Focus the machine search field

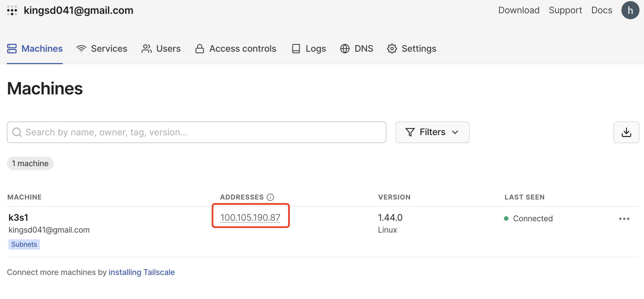(x=197, y=132)
